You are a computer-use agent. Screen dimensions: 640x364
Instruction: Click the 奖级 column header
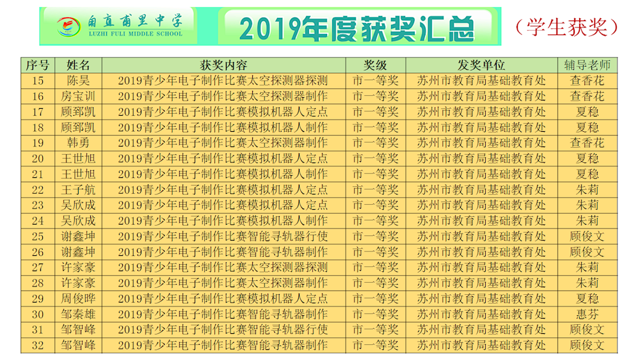[376, 65]
